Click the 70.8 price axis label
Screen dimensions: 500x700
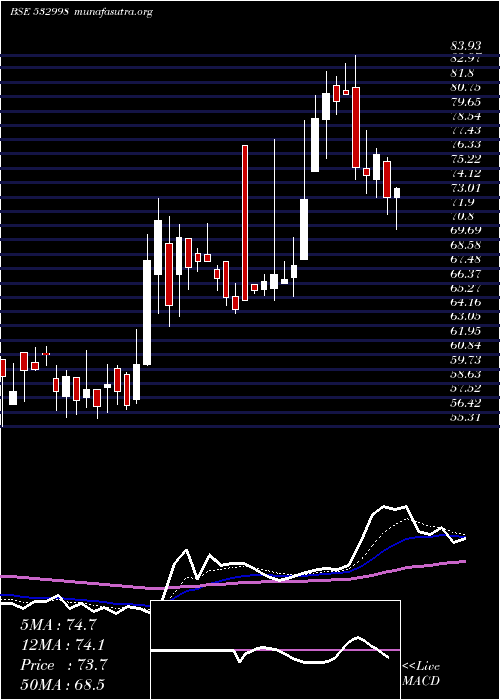[x=462, y=217]
